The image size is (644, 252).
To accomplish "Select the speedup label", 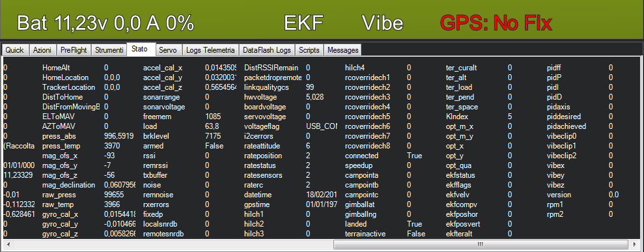I will [x=358, y=165].
